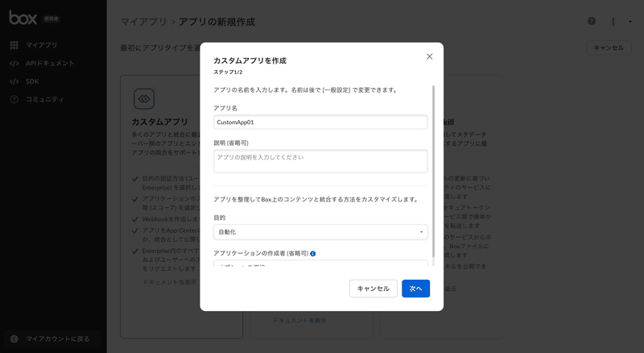Click the コミュニティ question mark icon
644x353 pixels.
(x=14, y=99)
